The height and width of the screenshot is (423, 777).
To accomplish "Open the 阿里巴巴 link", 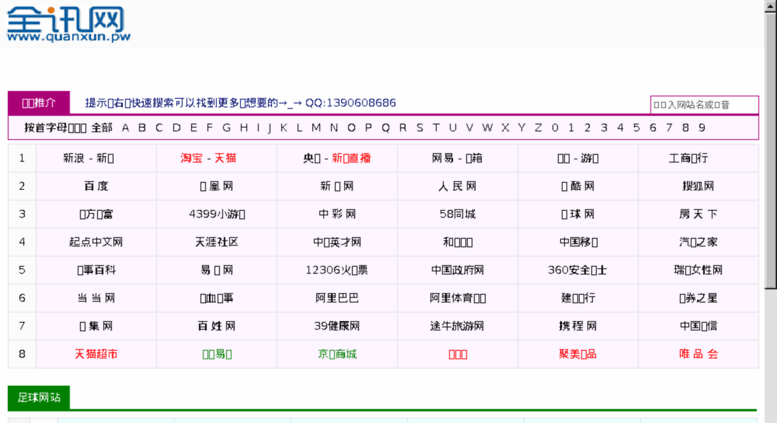I will pos(337,298).
